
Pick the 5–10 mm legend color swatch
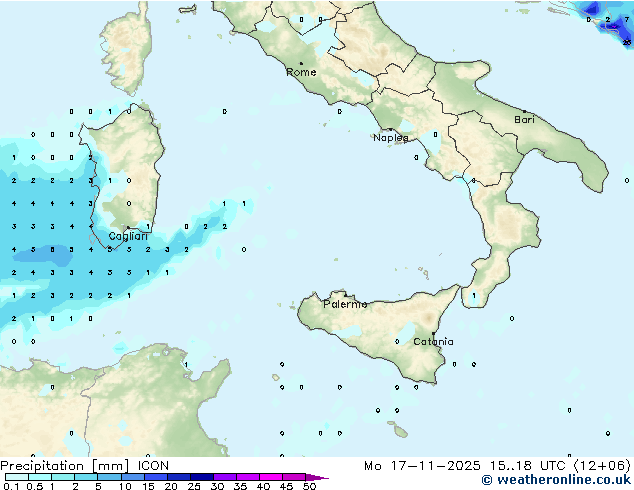[109, 477]
